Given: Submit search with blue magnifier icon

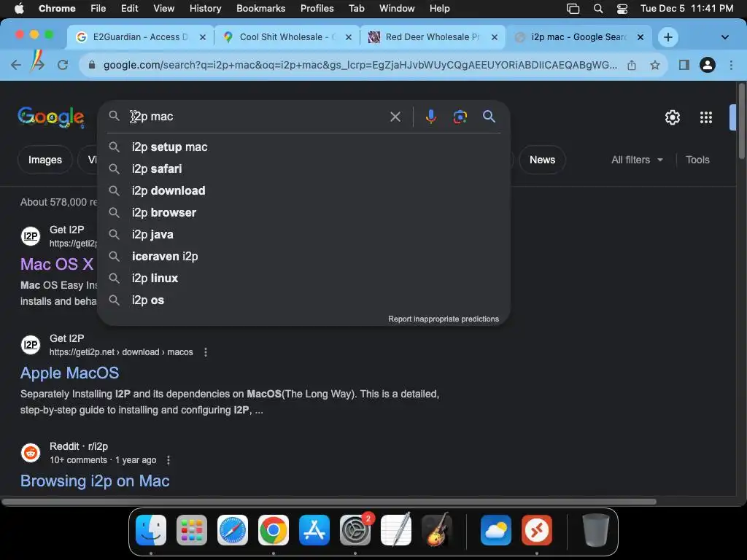Looking at the screenshot, I should click(489, 116).
